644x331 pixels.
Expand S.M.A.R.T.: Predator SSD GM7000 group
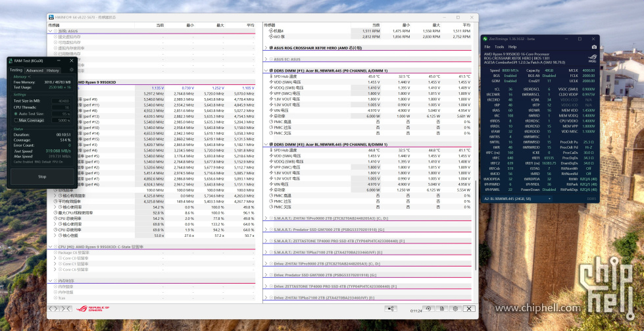266,230
